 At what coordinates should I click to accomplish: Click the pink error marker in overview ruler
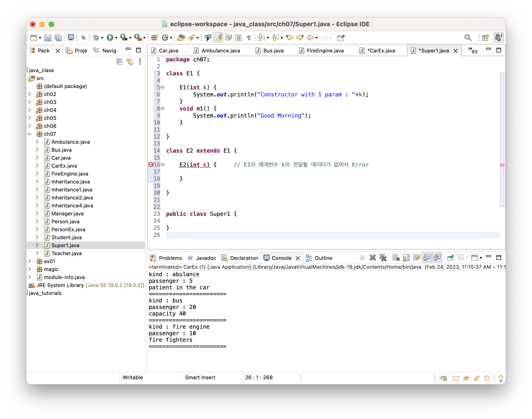pyautogui.click(x=502, y=165)
